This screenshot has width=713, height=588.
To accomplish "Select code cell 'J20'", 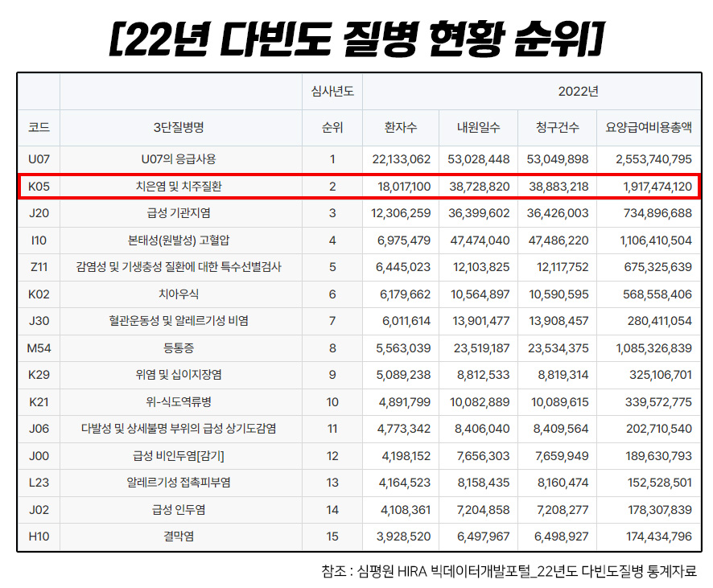I will pyautogui.click(x=39, y=213).
